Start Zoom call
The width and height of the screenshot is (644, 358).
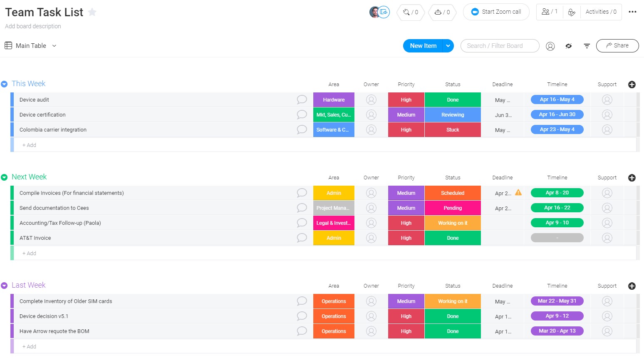[496, 12]
